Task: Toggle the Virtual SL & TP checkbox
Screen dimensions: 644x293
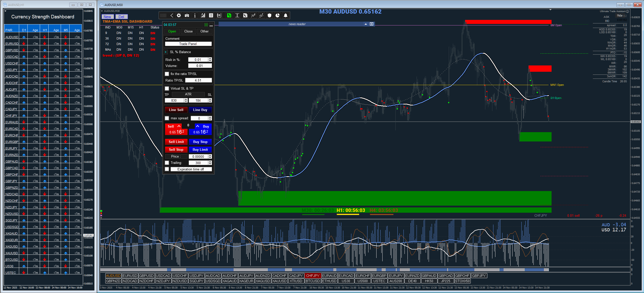Action: click(167, 89)
